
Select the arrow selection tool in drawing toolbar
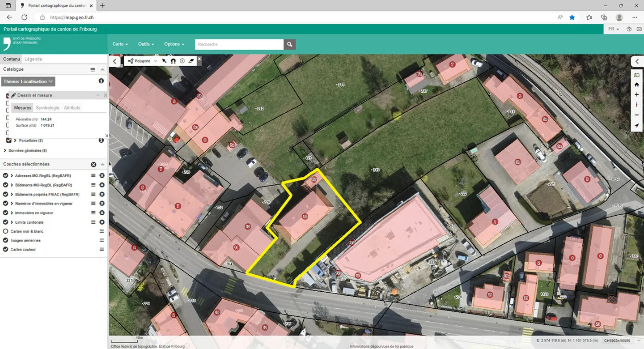(x=165, y=61)
